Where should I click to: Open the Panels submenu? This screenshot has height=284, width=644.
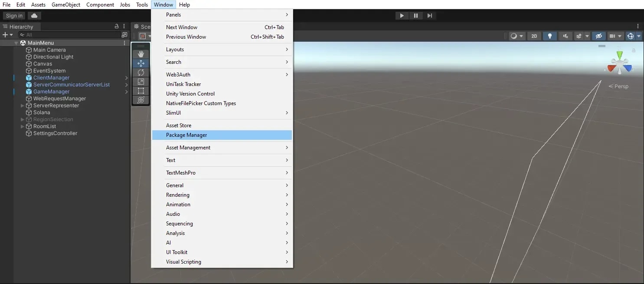coord(222,15)
